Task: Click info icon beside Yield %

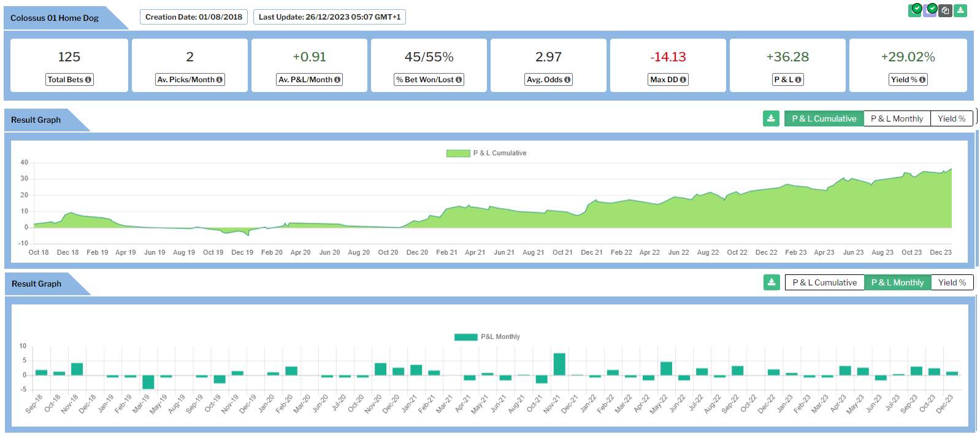Action: click(922, 80)
